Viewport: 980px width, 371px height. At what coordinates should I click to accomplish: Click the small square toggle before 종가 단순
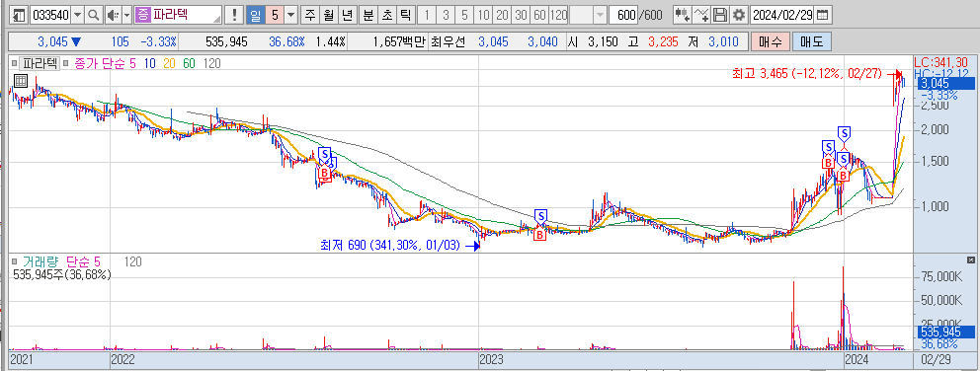point(66,63)
